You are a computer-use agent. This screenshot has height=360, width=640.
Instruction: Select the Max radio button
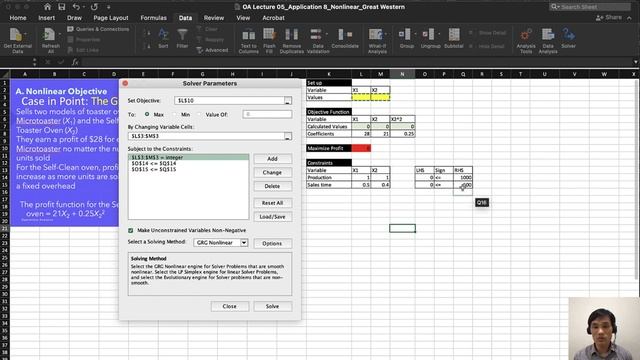click(x=147, y=114)
